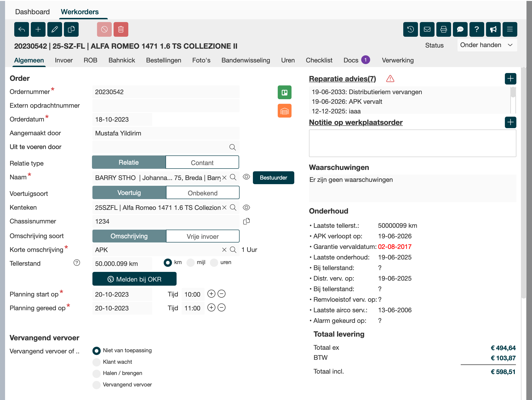Open the history clock icon
This screenshot has height=400, width=532.
pos(410,29)
